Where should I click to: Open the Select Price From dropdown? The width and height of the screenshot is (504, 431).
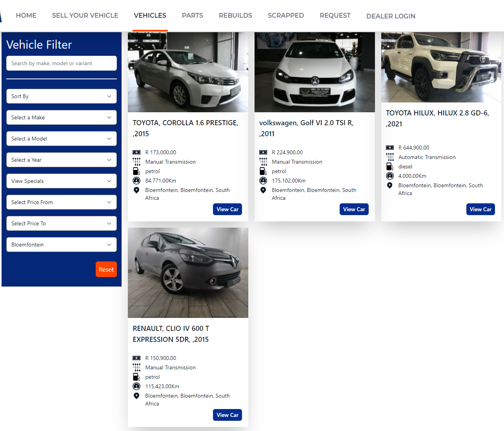pos(62,202)
